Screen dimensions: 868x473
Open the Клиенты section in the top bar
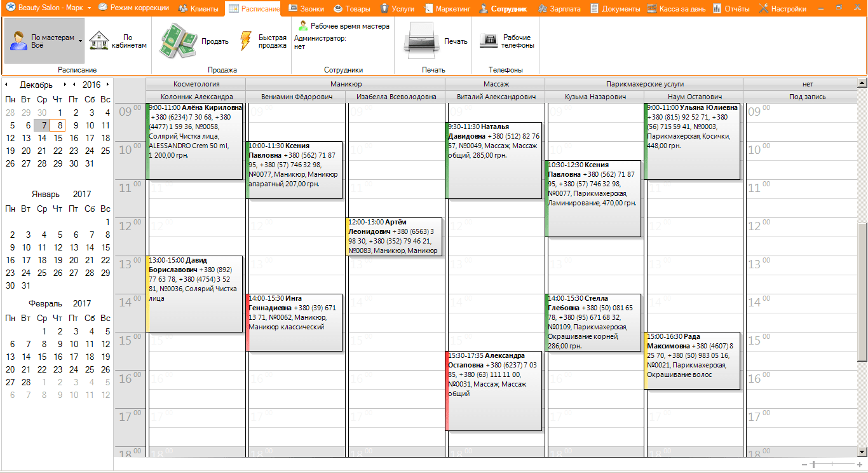pyautogui.click(x=198, y=9)
